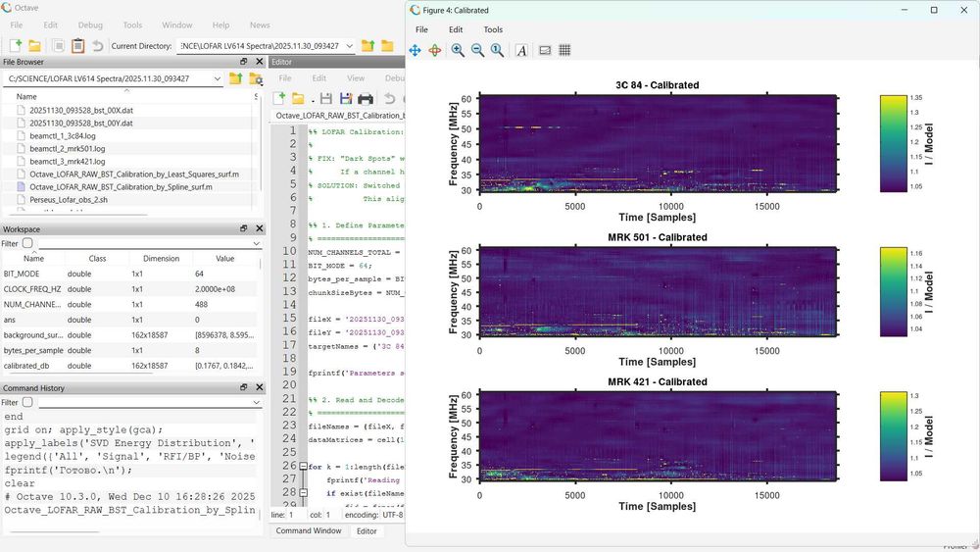Click the Insert Text 'A' icon

coord(521,50)
